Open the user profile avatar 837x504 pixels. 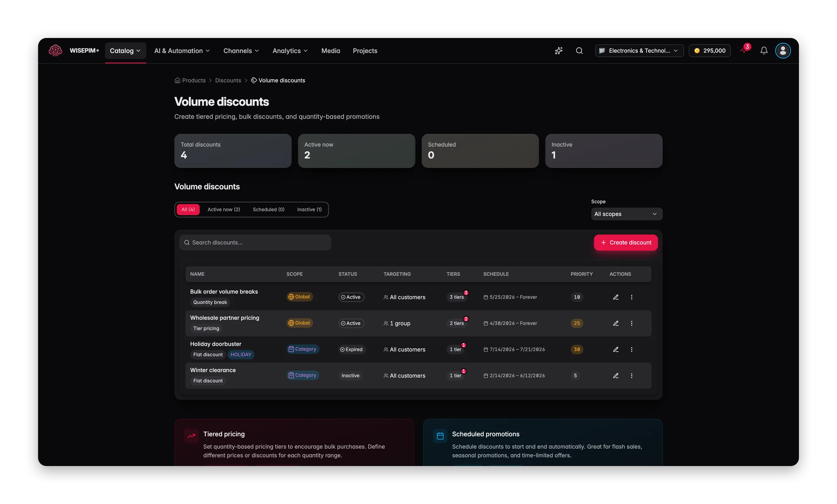point(783,51)
